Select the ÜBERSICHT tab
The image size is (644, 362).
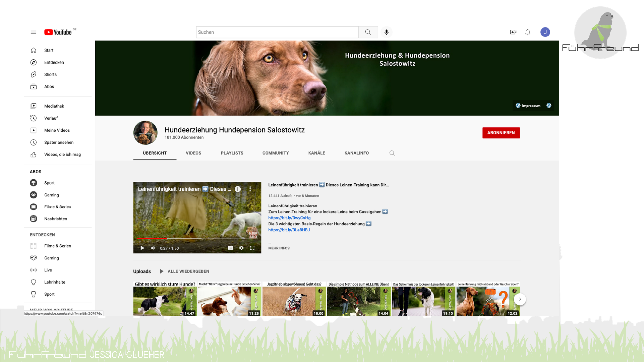[155, 153]
